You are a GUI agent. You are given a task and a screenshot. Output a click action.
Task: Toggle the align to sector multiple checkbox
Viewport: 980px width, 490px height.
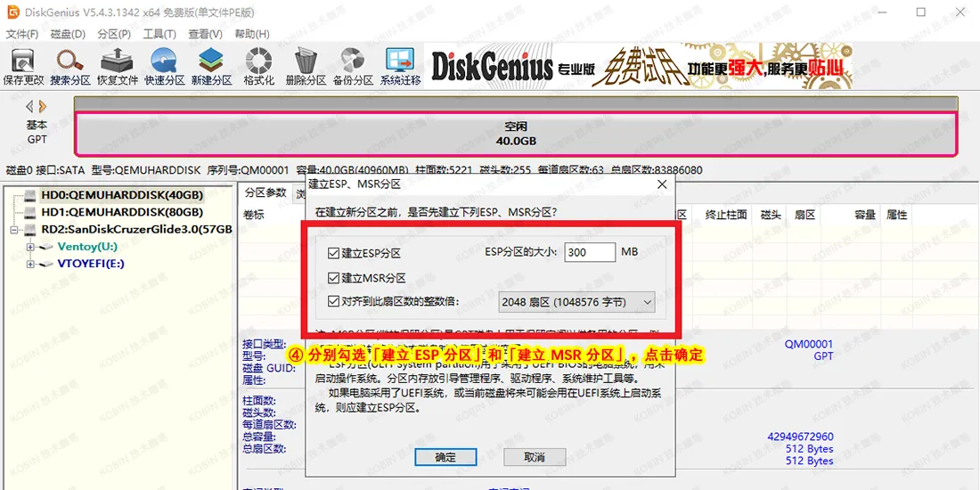click(333, 302)
